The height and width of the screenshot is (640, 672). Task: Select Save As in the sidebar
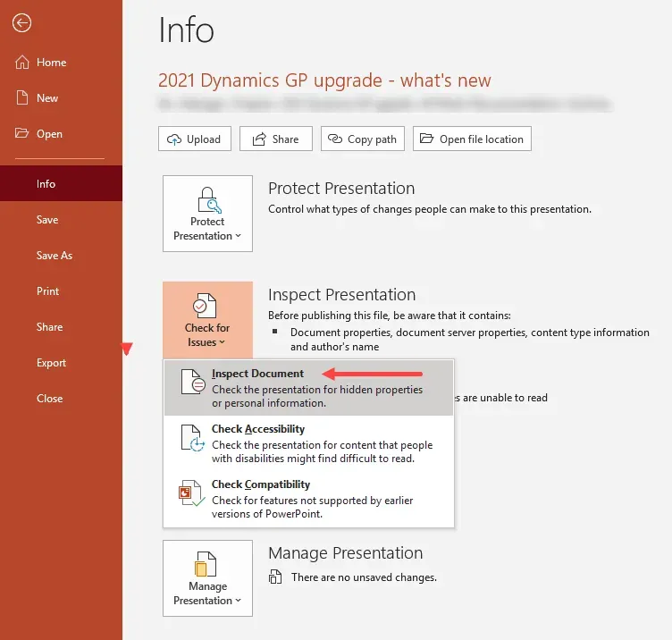click(55, 256)
